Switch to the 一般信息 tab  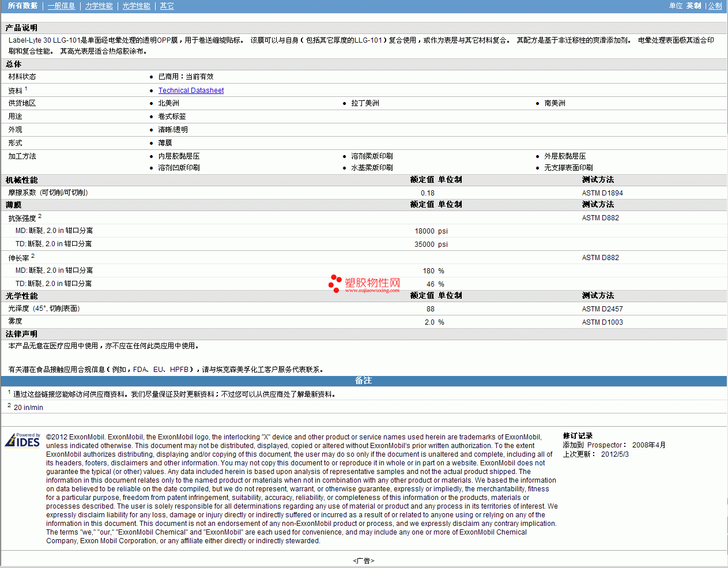click(x=61, y=6)
